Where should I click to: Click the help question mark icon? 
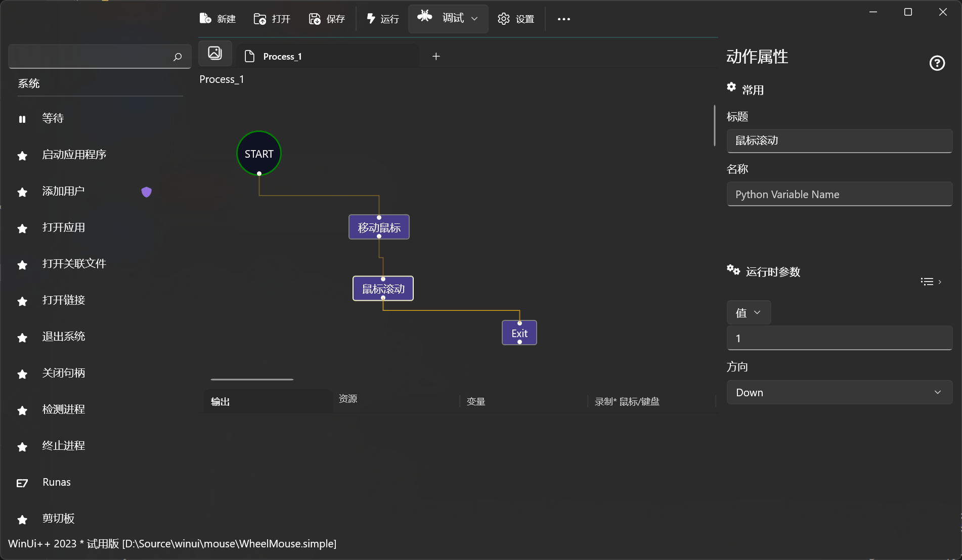click(937, 63)
